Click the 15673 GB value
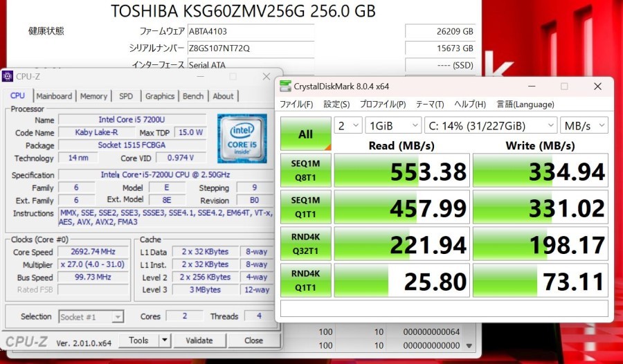This screenshot has width=623, height=364. point(440,48)
